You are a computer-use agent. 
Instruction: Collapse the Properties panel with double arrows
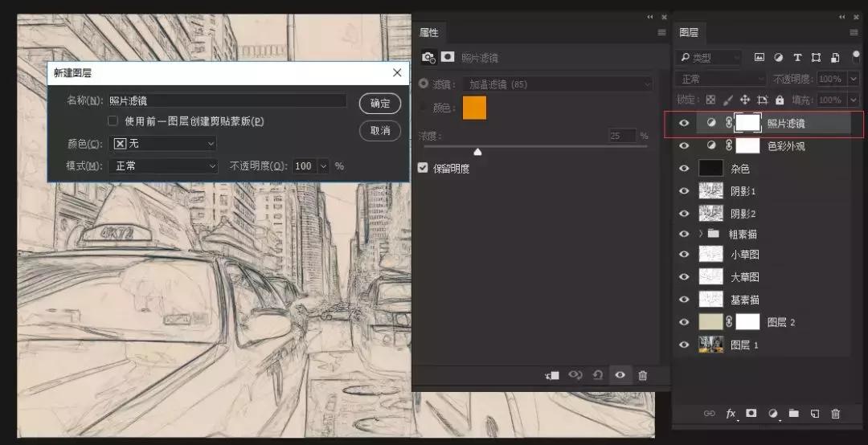[x=650, y=17]
